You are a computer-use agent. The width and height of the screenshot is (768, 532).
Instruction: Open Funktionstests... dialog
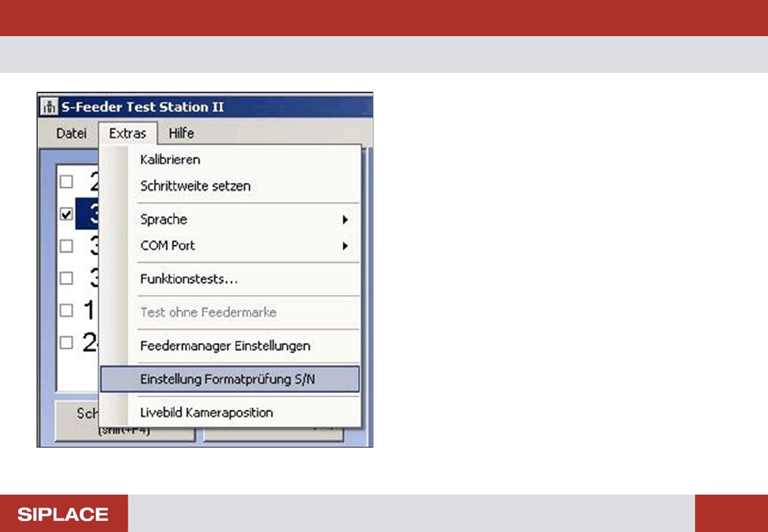[230, 279]
